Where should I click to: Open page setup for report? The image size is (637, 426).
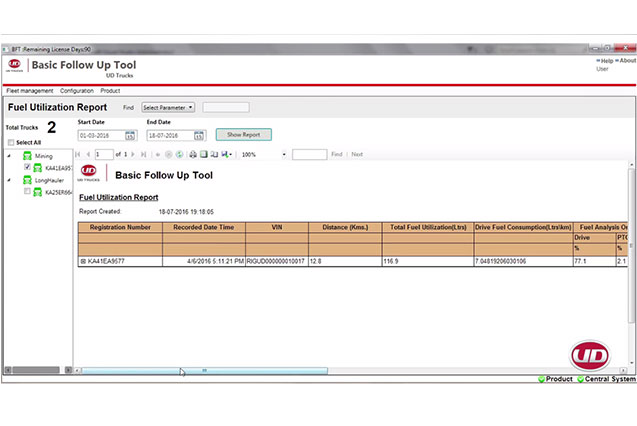[x=214, y=154]
